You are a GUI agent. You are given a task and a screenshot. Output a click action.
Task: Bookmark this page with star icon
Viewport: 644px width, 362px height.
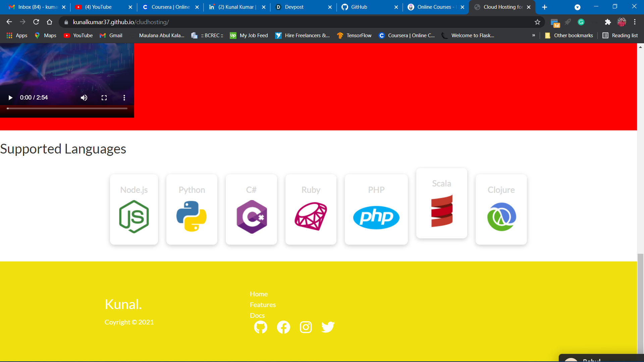537,22
